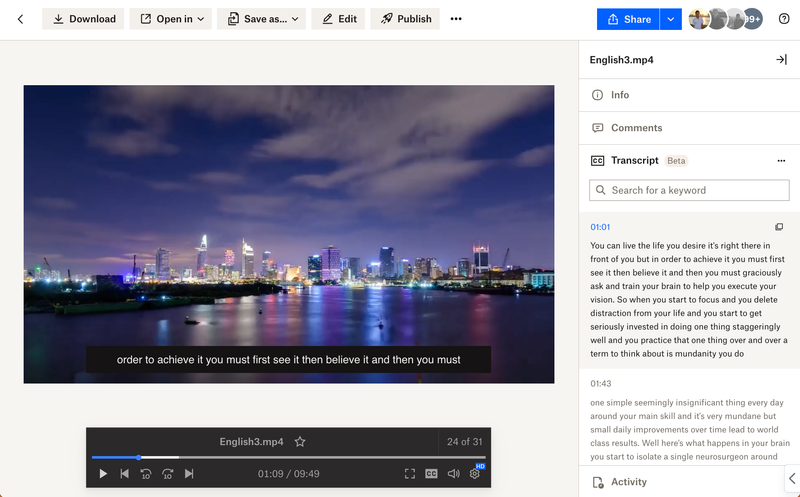Click the second member avatar
The width and height of the screenshot is (800, 497).
click(x=716, y=19)
